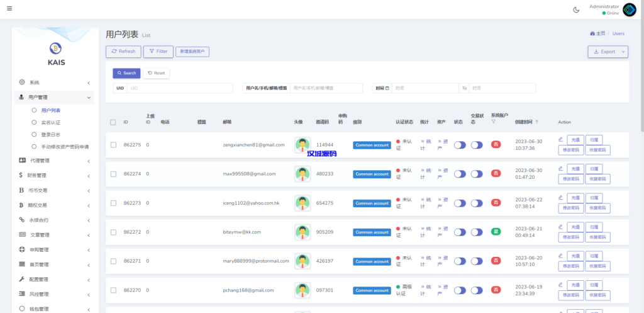Tick the checkbox for user 862274

click(113, 174)
